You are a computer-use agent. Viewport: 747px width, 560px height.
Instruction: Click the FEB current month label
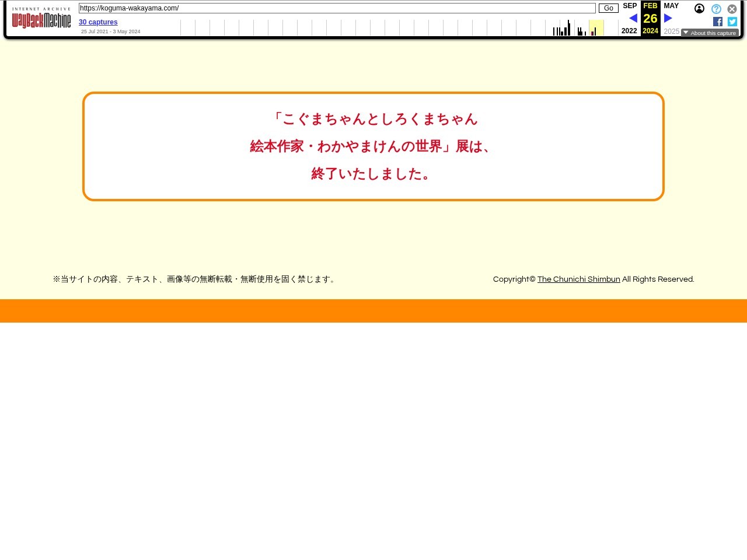click(650, 6)
